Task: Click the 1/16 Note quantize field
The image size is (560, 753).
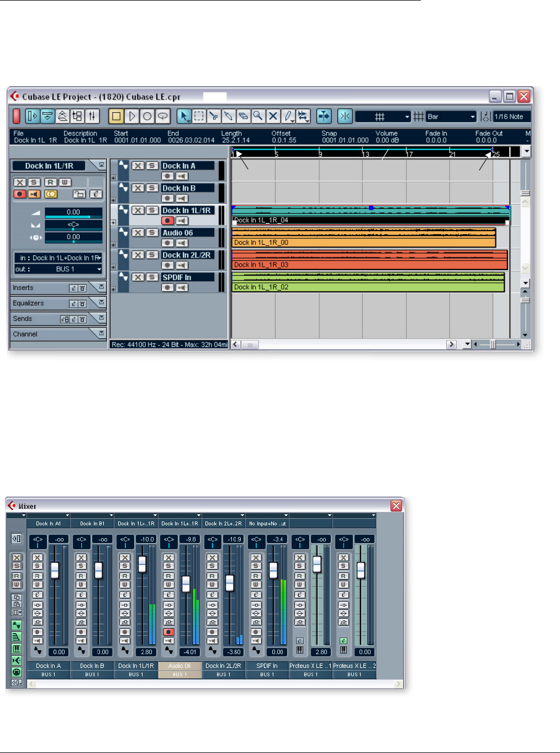Action: pos(512,117)
